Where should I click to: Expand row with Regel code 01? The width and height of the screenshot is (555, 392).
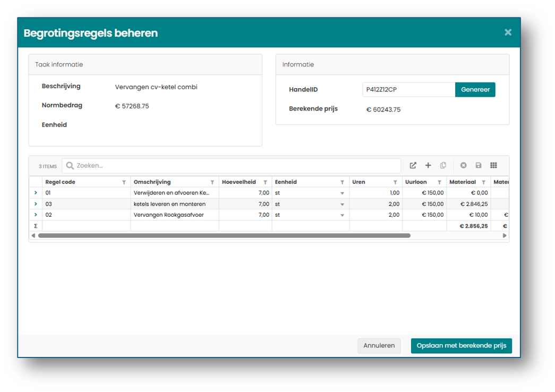click(x=36, y=193)
